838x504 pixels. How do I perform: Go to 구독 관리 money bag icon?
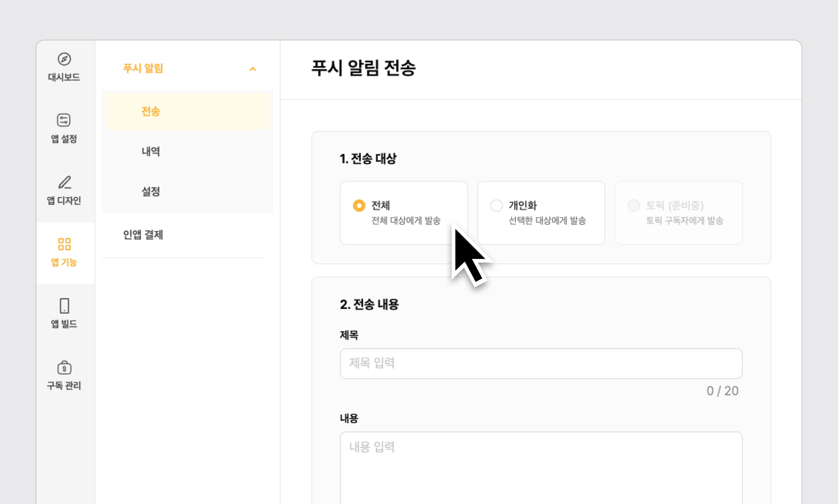click(x=64, y=368)
